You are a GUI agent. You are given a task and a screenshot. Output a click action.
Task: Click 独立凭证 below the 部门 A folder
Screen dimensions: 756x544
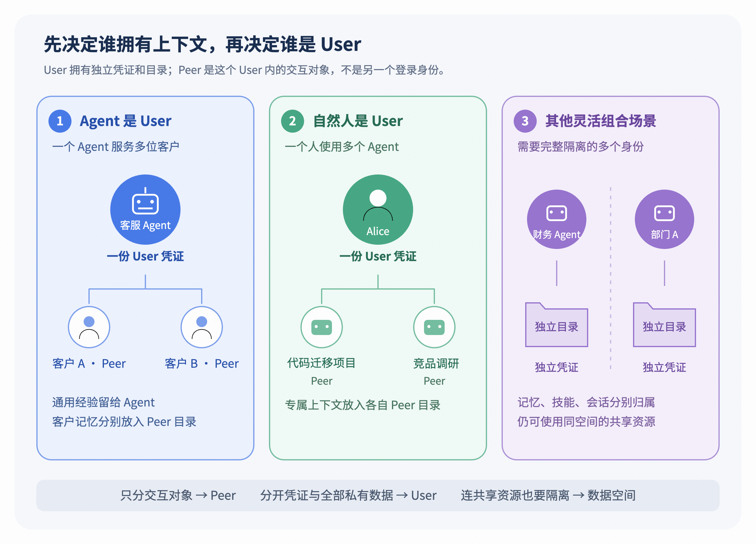[664, 367]
